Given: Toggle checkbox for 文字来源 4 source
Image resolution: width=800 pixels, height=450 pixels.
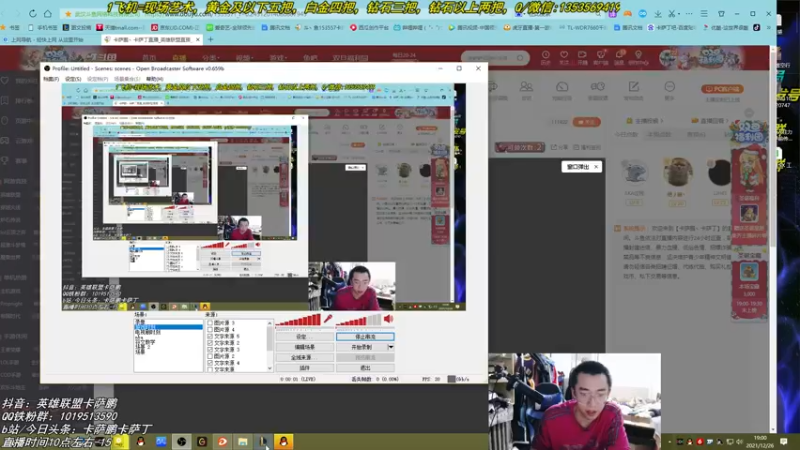Looking at the screenshot, I should [210, 363].
